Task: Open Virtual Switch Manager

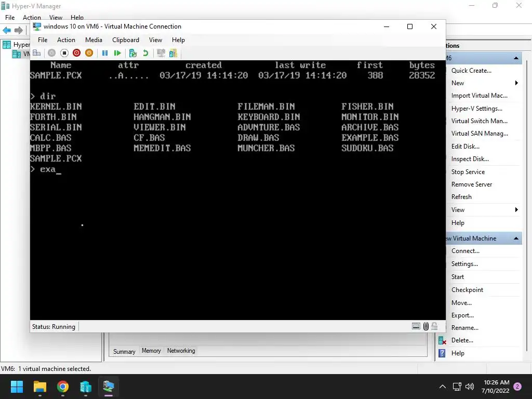Action: pos(480,121)
